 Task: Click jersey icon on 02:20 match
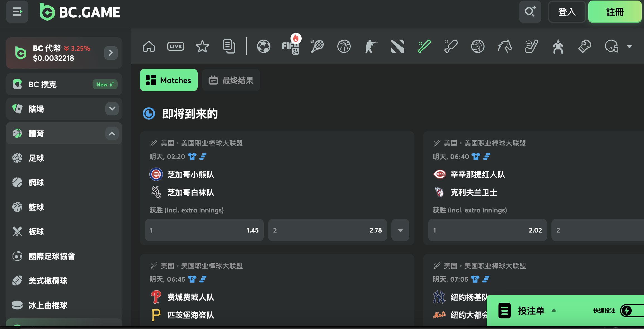[192, 156]
